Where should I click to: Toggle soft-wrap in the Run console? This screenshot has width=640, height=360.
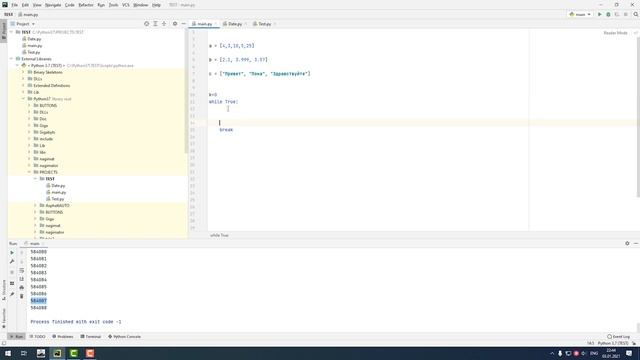tap(22, 270)
